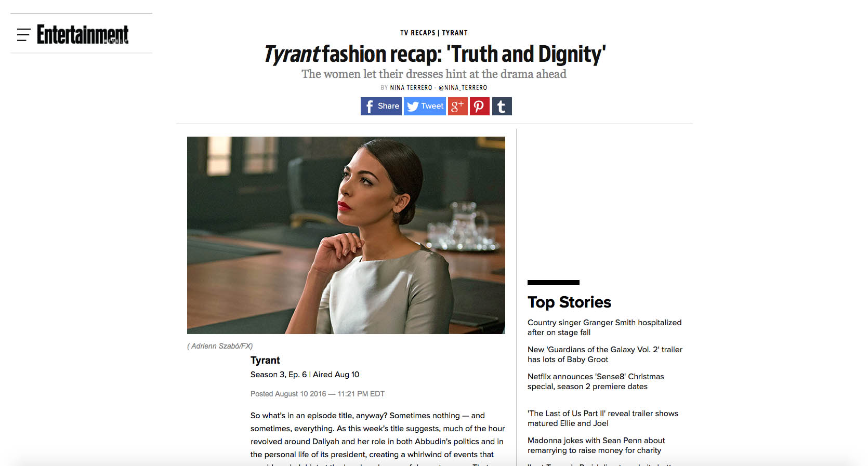868x466 pixels.
Task: Open author Nina Terrero's page
Action: 411,88
